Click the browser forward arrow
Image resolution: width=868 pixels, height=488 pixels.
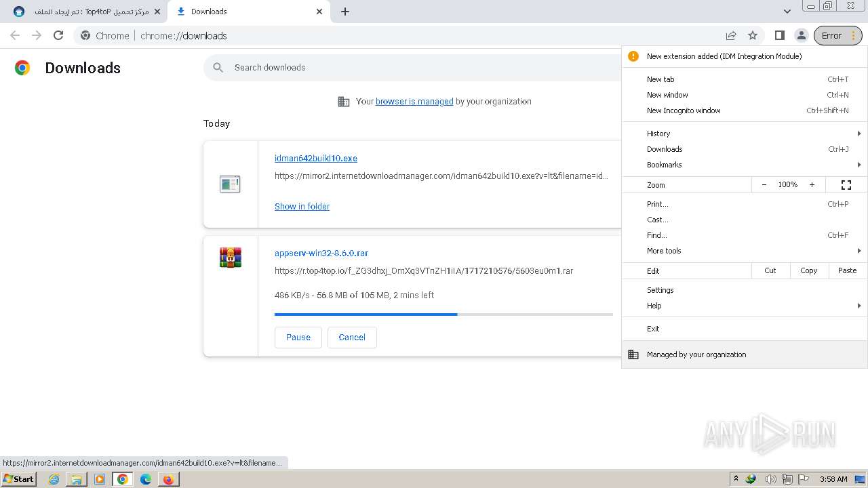(x=37, y=35)
